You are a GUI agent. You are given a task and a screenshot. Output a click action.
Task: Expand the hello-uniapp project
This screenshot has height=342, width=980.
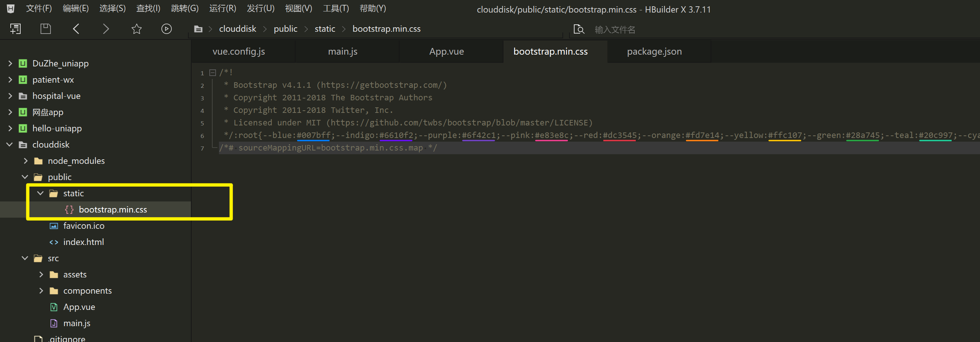tap(9, 128)
